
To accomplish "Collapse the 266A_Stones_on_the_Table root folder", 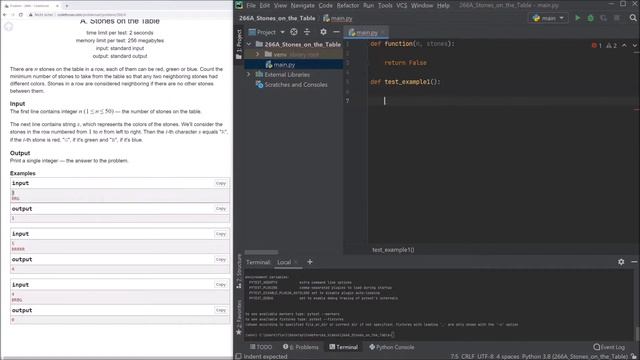I will (249, 44).
